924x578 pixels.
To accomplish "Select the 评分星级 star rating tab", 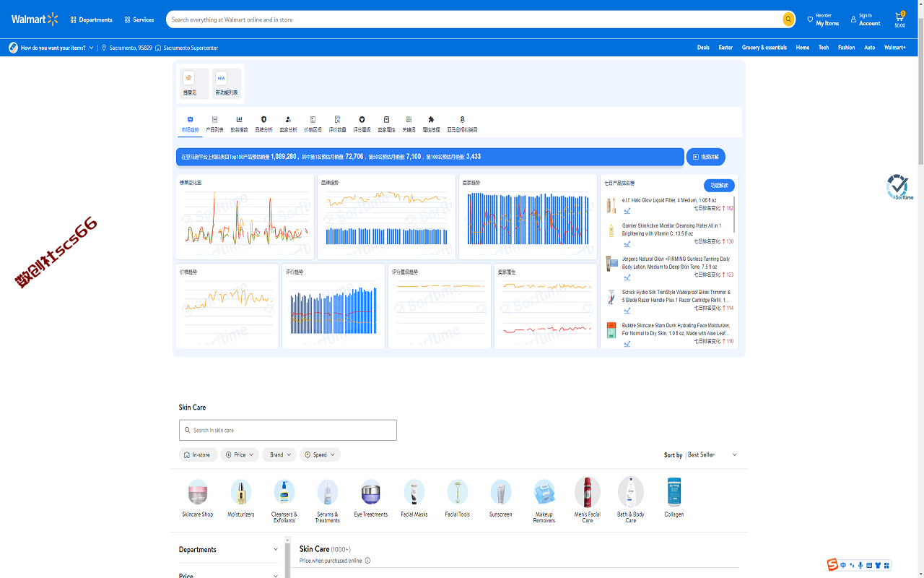I will point(362,124).
